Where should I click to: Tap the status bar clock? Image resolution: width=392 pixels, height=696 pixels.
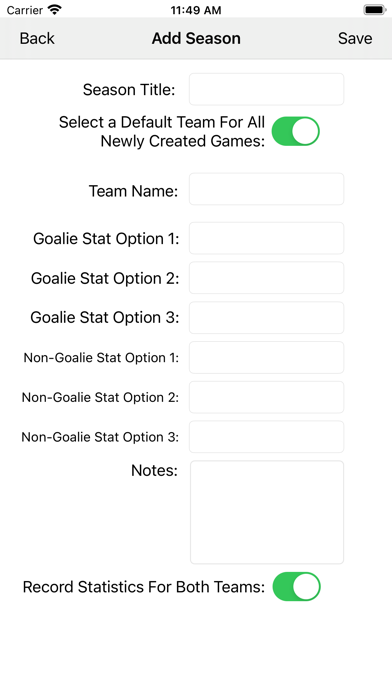click(x=196, y=10)
